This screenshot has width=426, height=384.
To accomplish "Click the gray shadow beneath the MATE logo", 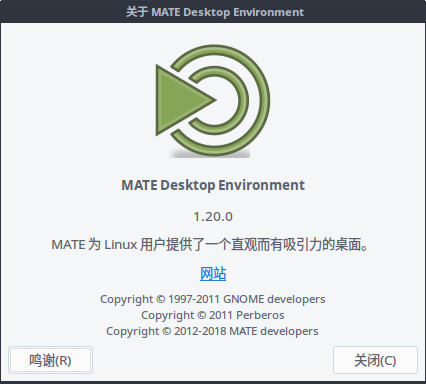I will click(x=210, y=154).
